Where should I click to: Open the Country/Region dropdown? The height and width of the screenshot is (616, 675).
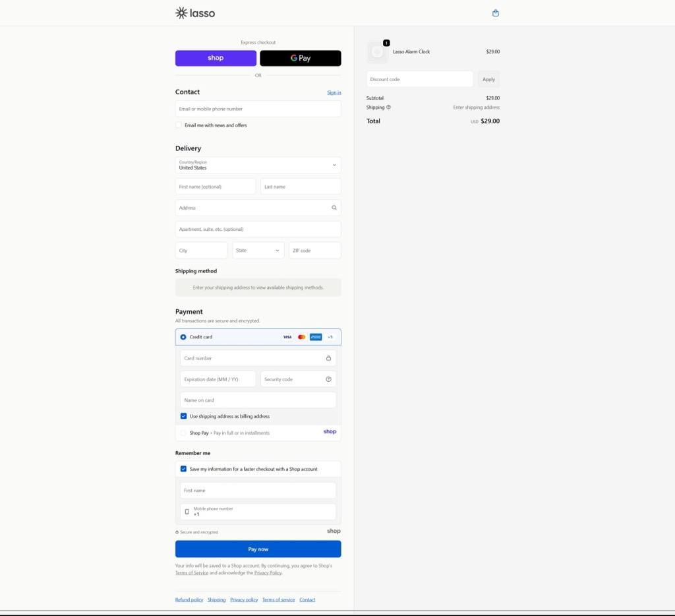point(258,165)
